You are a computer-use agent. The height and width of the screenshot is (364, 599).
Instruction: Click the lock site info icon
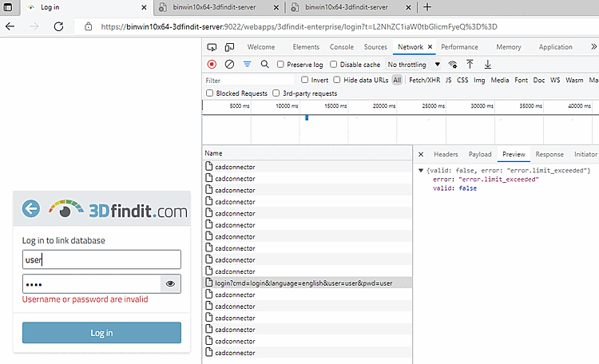(x=88, y=26)
